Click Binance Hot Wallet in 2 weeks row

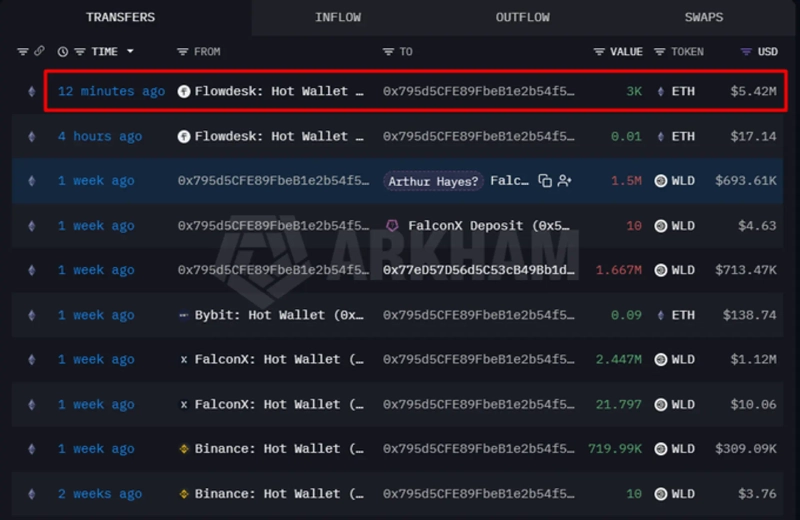pos(279,494)
